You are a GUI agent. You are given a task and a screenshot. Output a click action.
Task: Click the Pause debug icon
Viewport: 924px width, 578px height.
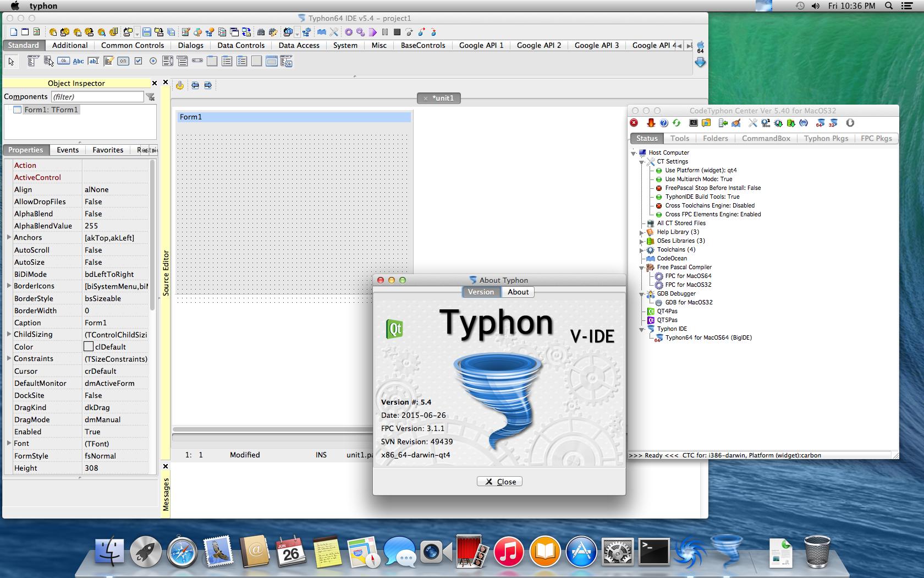pos(385,32)
